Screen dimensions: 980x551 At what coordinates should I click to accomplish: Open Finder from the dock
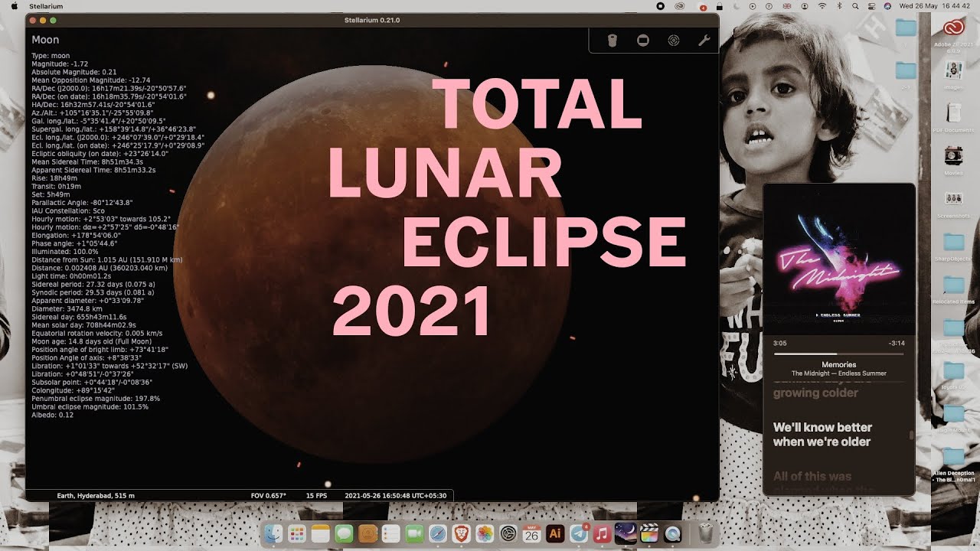point(273,533)
